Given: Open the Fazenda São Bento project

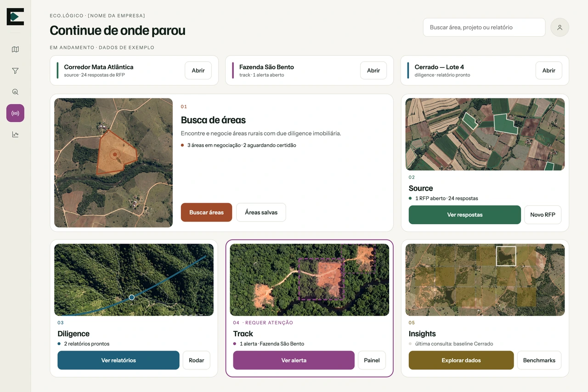Looking at the screenshot, I should tap(373, 70).
